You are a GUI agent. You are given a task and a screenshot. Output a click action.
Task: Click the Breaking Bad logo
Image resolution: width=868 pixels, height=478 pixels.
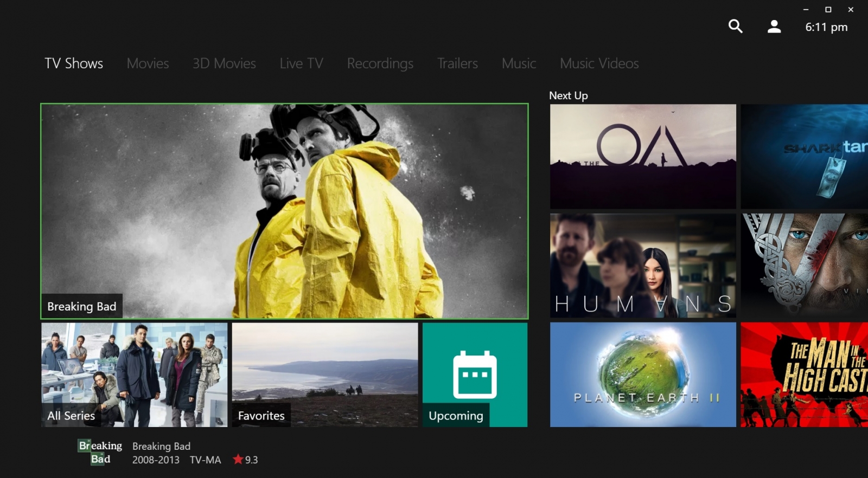click(x=100, y=453)
